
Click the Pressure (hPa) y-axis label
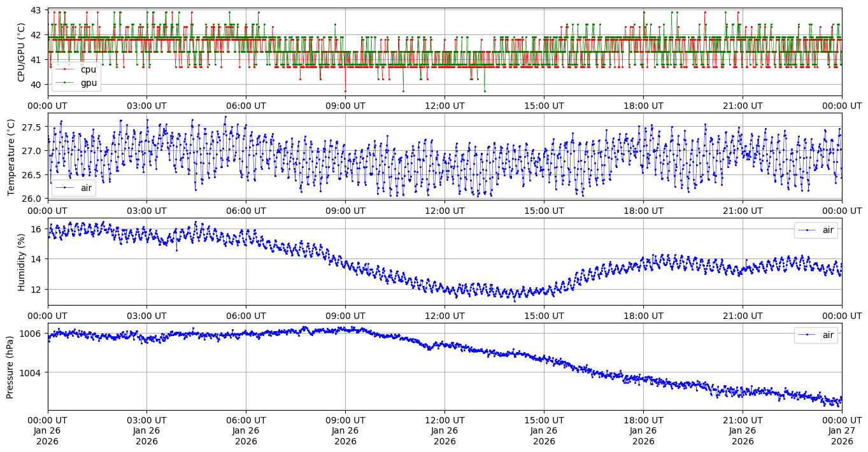click(11, 367)
